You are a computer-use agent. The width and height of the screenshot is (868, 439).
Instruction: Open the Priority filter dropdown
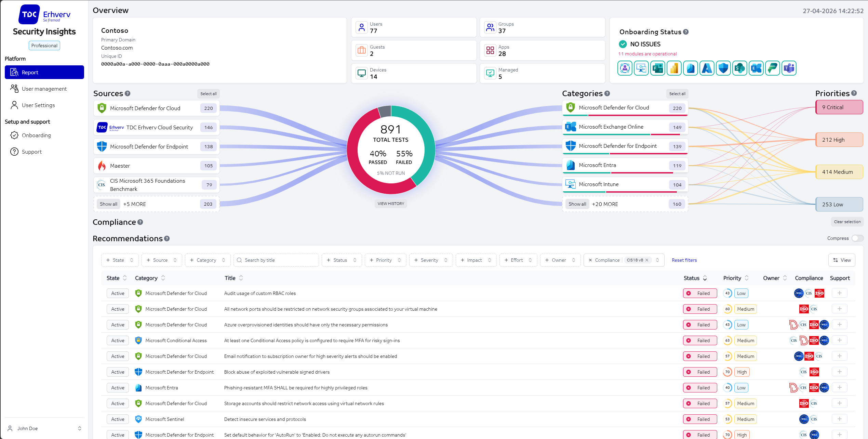[x=385, y=260]
